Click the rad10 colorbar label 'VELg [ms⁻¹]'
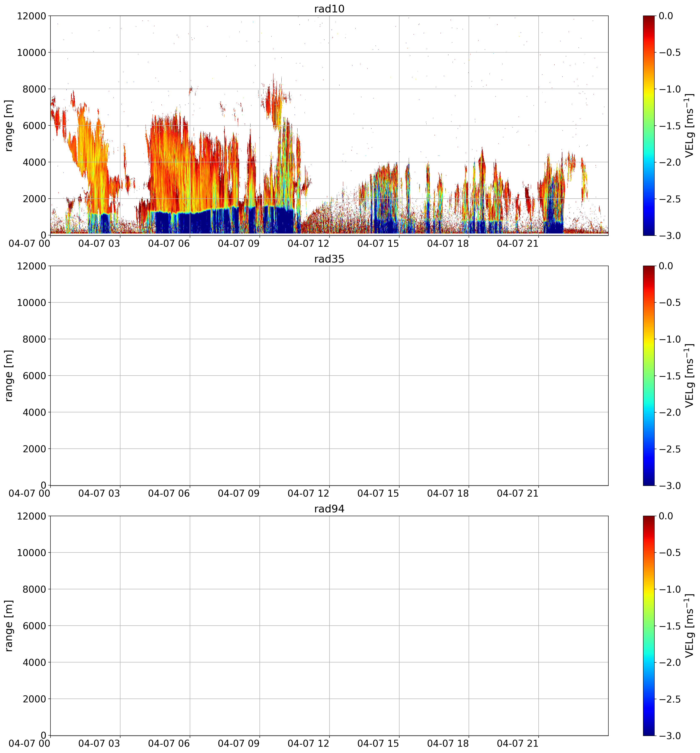The width and height of the screenshot is (700, 753). click(689, 125)
